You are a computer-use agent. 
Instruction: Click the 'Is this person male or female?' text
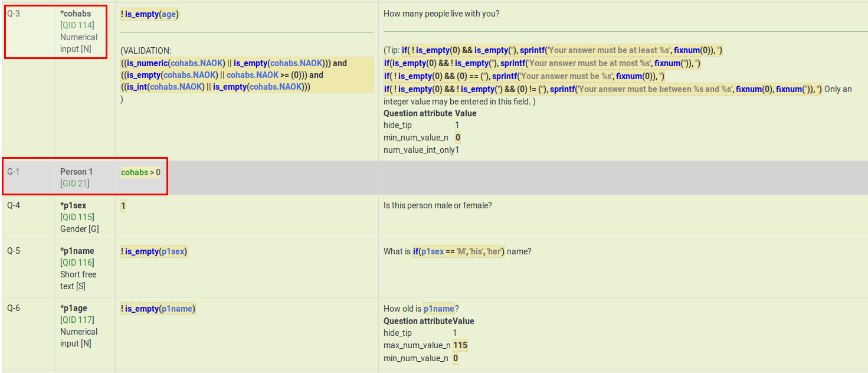click(x=437, y=205)
